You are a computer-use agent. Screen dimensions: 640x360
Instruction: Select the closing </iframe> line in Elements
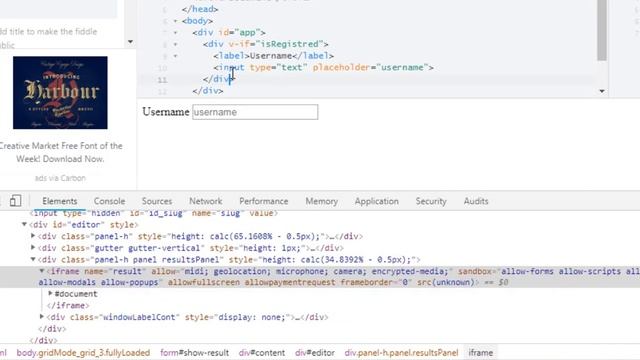[68, 305]
